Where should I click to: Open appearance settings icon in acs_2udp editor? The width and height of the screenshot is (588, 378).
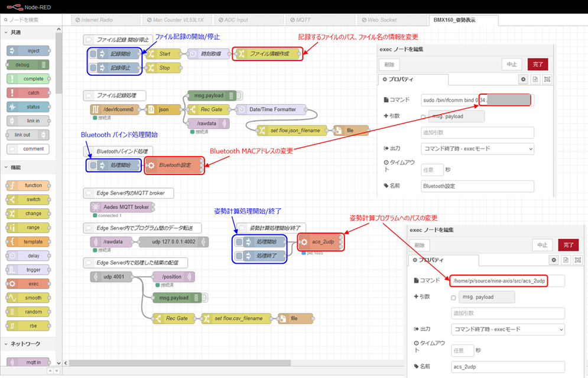(577, 260)
